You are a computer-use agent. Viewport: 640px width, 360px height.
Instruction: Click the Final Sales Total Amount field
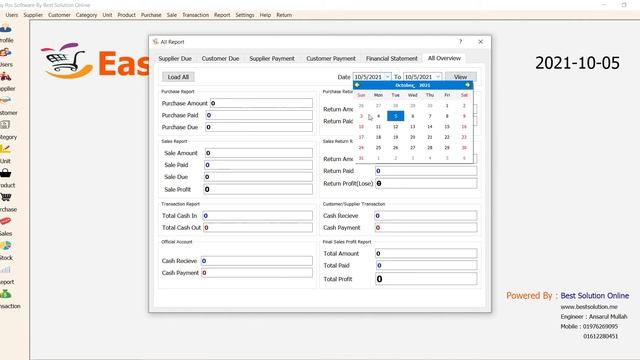(426, 253)
